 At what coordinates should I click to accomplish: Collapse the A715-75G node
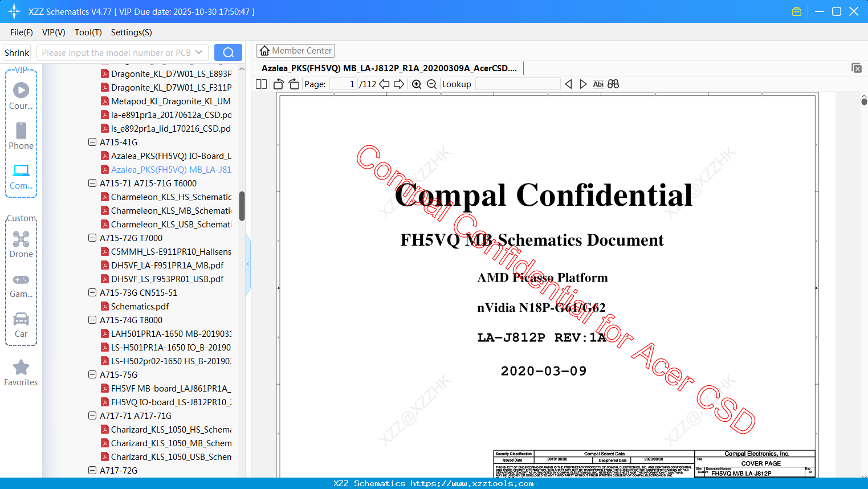pyautogui.click(x=92, y=374)
